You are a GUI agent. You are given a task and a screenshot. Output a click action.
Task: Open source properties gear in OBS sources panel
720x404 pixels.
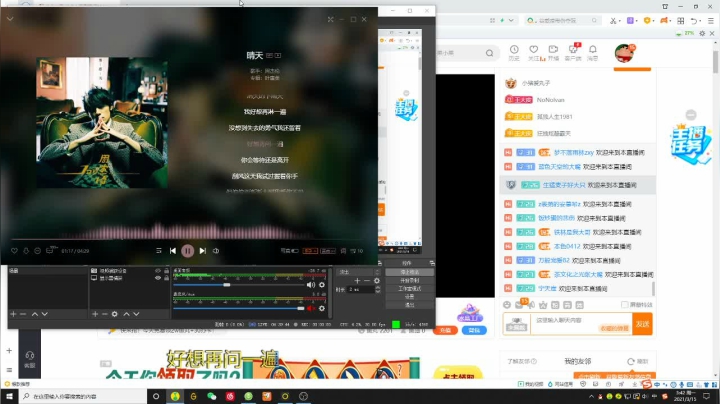coord(115,314)
